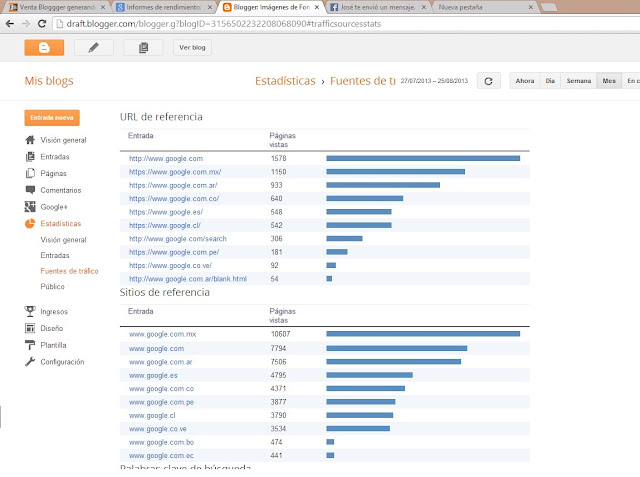Click the Entrada nueva button
Viewport: 640px width, 477px height.
pos(52,118)
